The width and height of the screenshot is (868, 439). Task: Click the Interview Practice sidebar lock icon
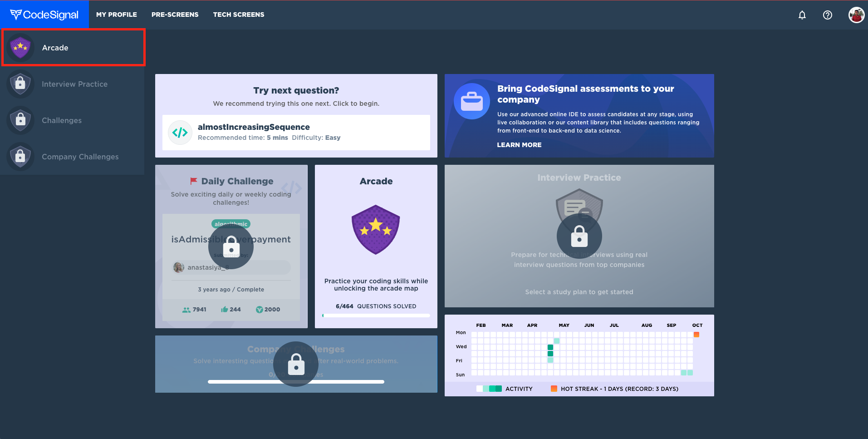click(x=20, y=84)
